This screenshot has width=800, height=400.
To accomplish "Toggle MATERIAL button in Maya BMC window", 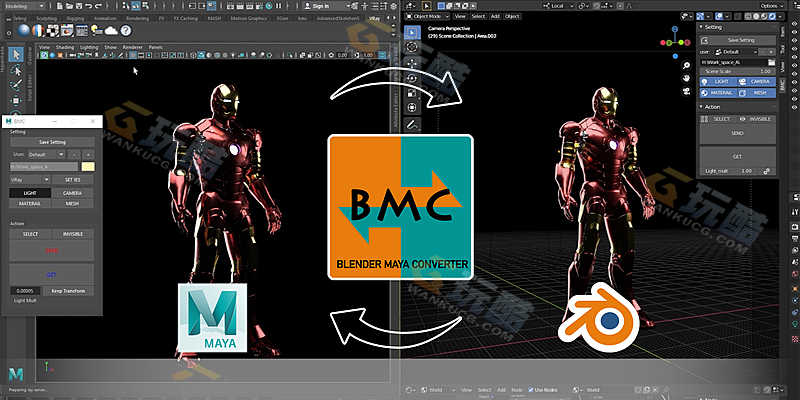I will click(30, 203).
